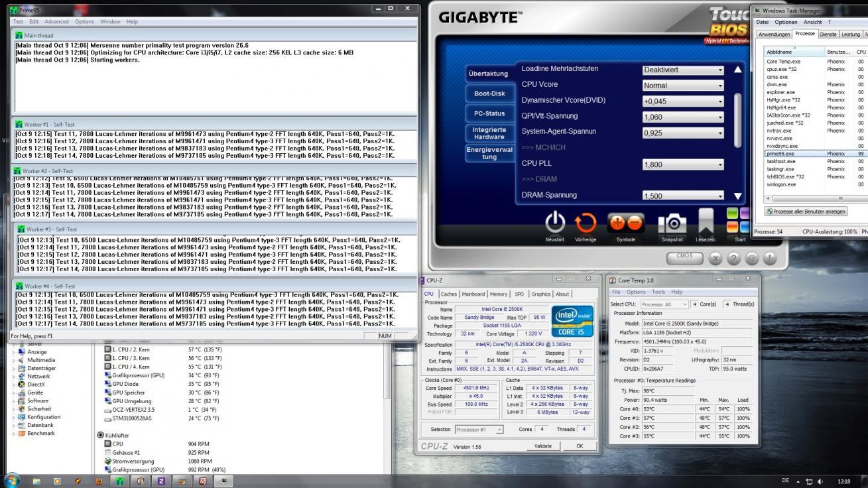The width and height of the screenshot is (868, 488).
Task: Open CPU PLL dropdown showing 1,800
Action: point(683,164)
